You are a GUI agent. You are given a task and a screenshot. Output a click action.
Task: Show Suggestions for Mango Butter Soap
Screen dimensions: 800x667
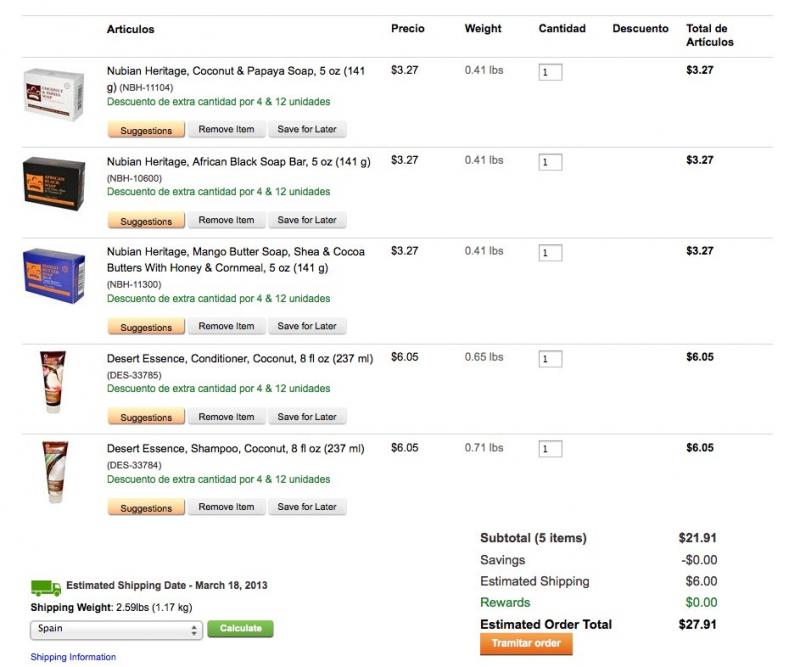coord(146,327)
